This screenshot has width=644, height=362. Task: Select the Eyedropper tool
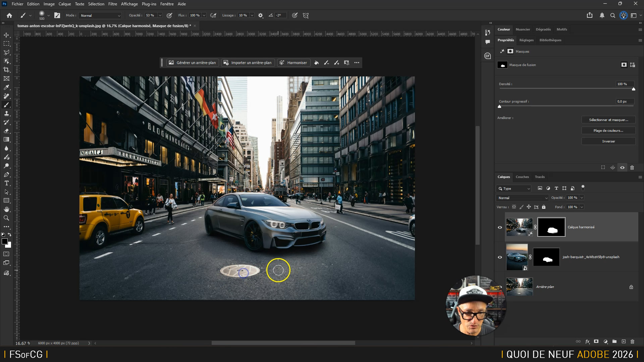point(6,87)
